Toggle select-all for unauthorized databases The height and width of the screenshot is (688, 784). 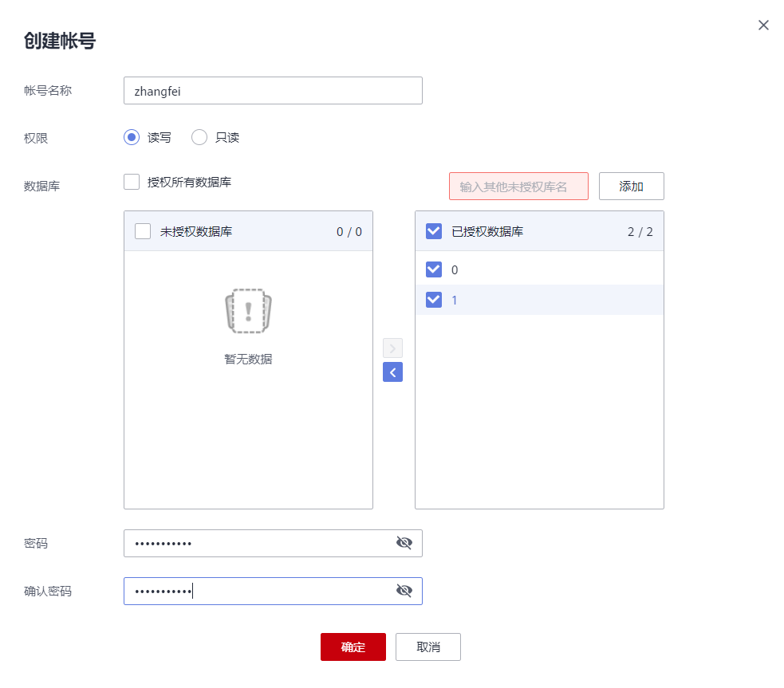pyautogui.click(x=143, y=231)
